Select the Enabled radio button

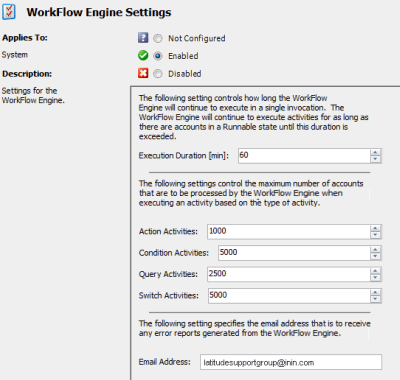158,56
